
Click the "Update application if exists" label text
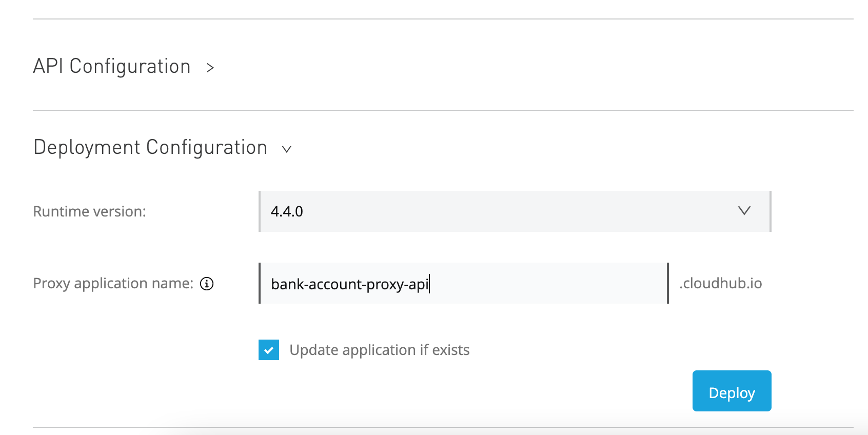click(x=380, y=350)
